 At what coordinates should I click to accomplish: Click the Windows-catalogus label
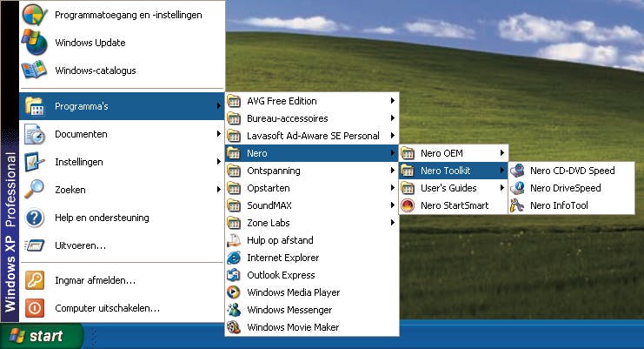coord(96,70)
